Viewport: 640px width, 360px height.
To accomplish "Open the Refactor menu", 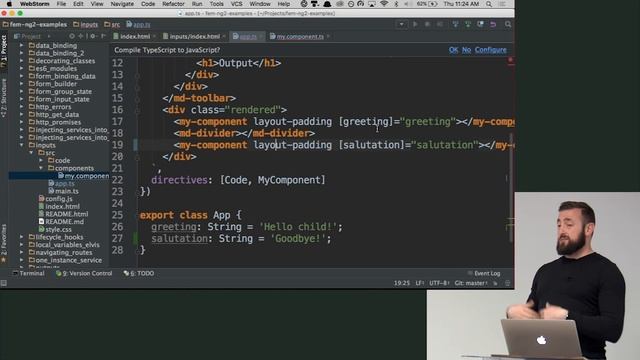I will point(173,4).
